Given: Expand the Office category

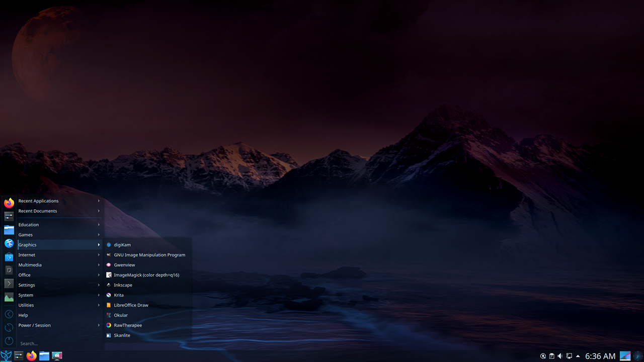Looking at the screenshot, I should coord(59,275).
